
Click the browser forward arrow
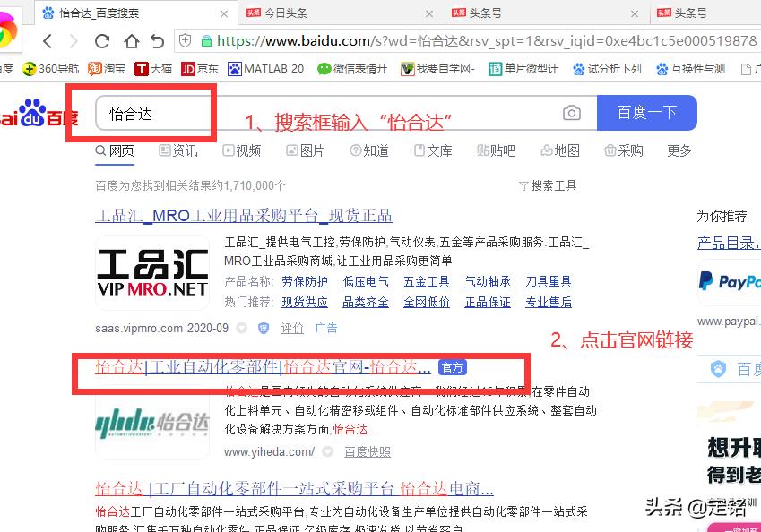[74, 41]
